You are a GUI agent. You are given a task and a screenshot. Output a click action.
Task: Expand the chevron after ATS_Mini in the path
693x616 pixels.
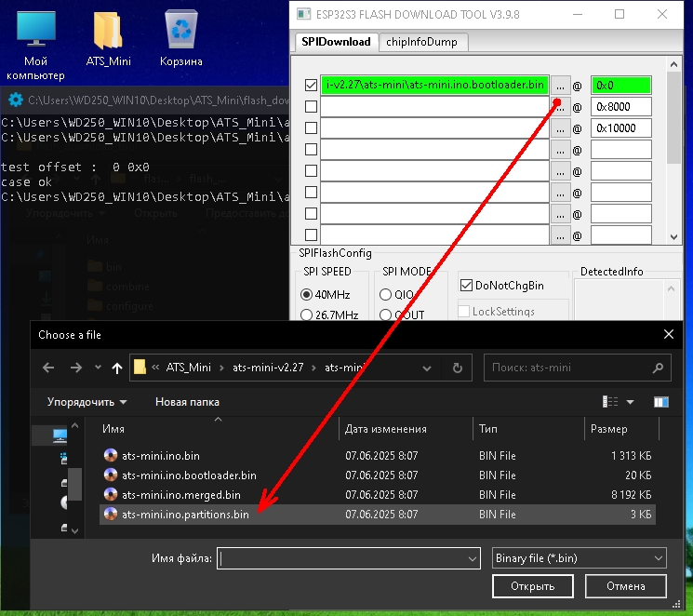(221, 368)
